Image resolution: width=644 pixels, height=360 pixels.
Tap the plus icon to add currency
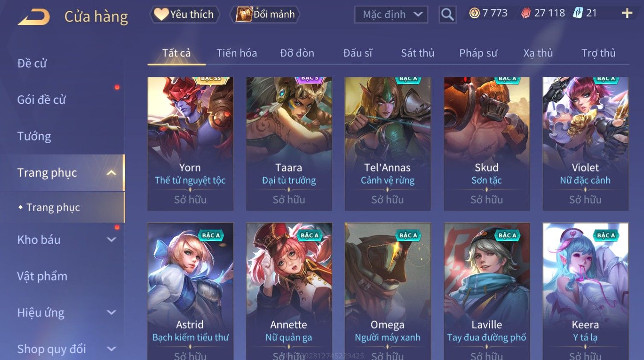(627, 13)
